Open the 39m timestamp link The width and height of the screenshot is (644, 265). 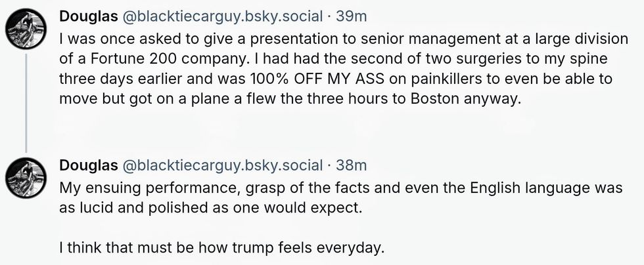tap(352, 14)
